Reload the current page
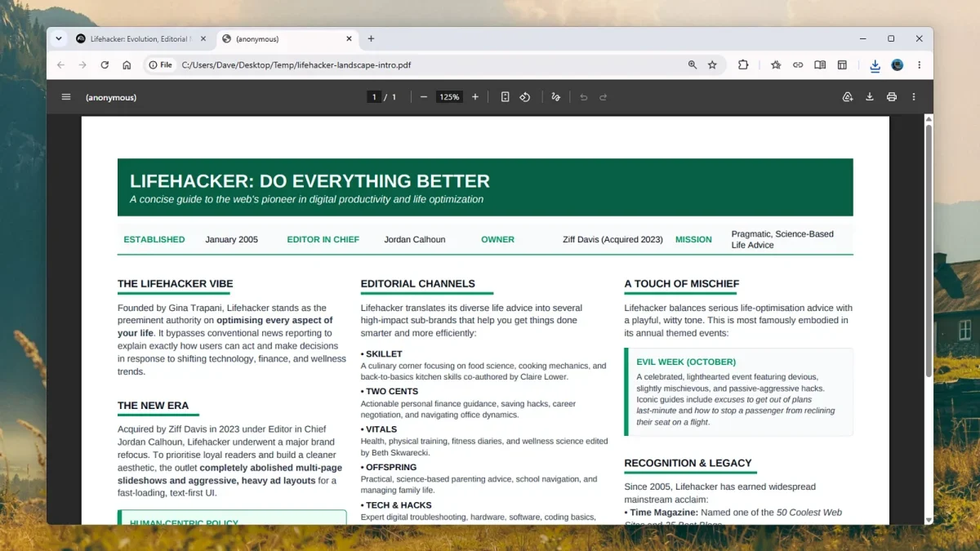The image size is (980, 551). [105, 64]
